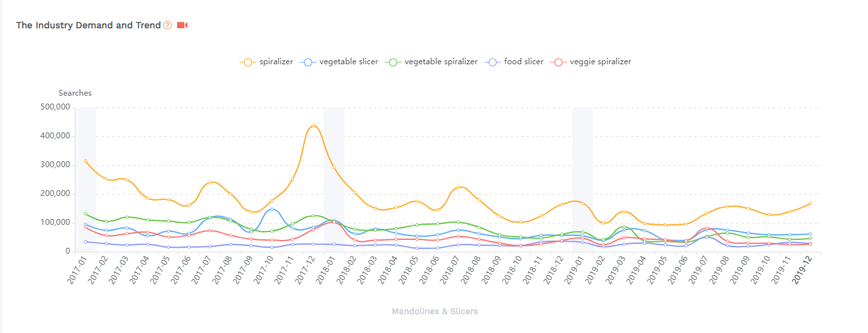Click vegetable slicer peak at 2017-10

coord(272,209)
